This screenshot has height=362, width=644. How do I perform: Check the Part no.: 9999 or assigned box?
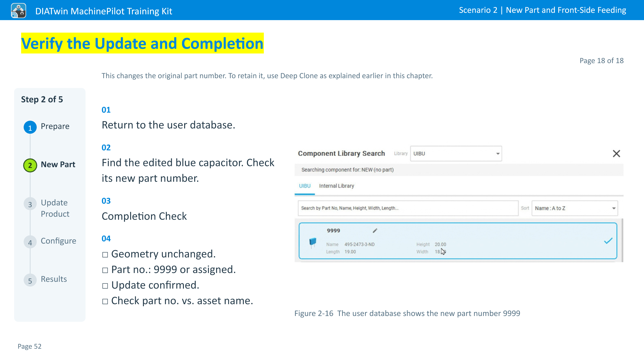(x=105, y=270)
